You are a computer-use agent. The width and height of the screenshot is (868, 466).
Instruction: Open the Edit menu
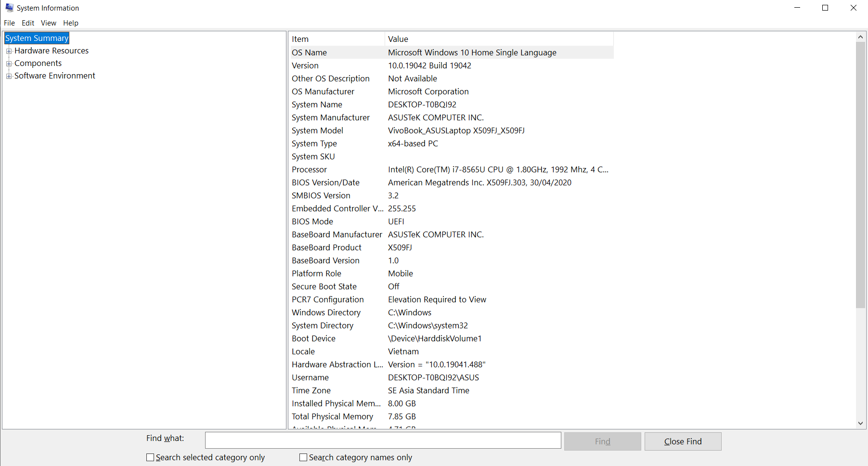(x=27, y=23)
